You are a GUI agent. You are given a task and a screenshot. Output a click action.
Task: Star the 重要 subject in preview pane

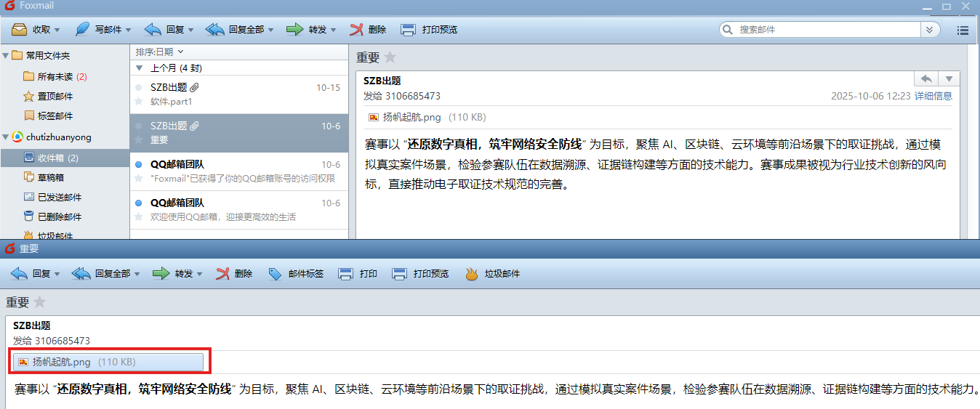[390, 57]
